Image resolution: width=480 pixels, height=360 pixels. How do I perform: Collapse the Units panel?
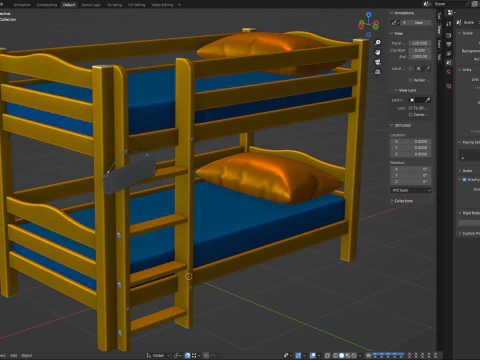coord(460,70)
